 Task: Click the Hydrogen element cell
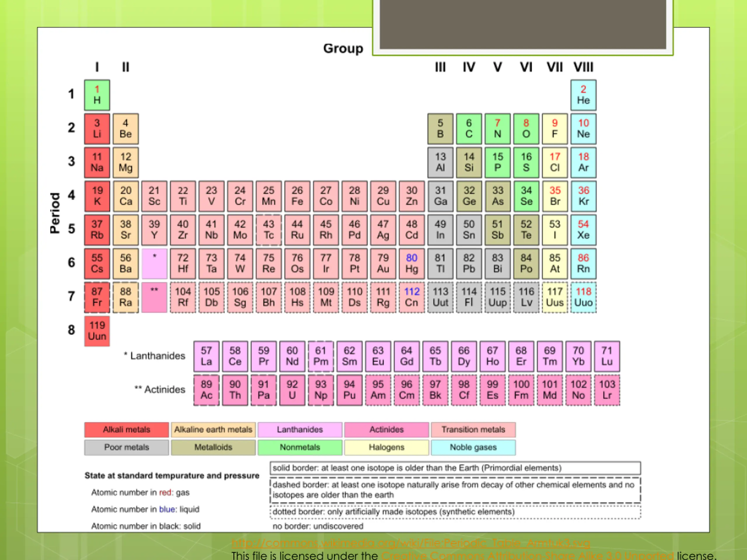pos(97,95)
